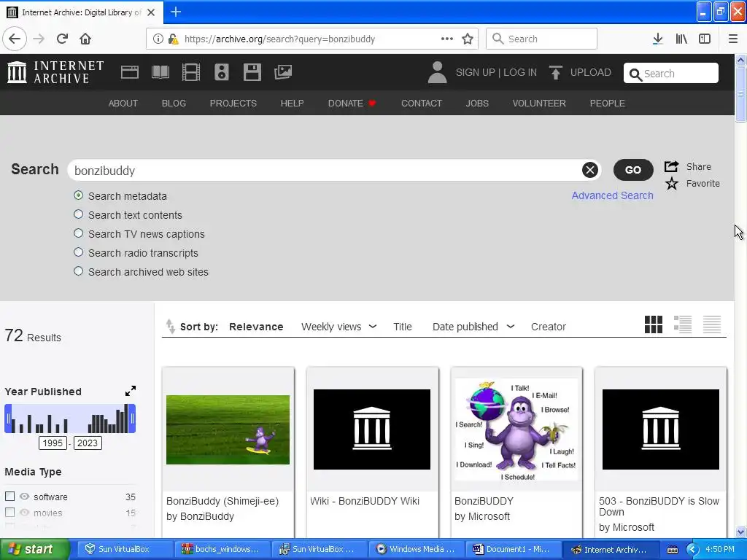Switch to tile grid view

[x=653, y=324]
